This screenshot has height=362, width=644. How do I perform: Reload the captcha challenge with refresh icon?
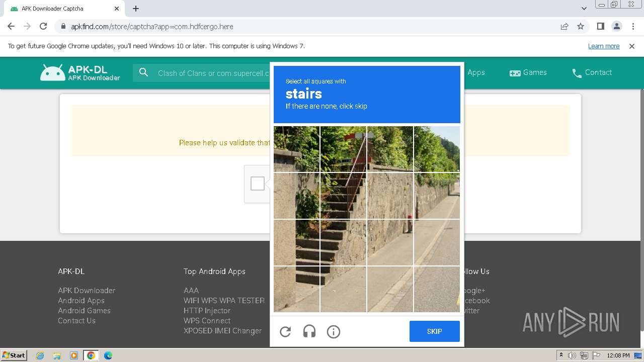coord(285,332)
